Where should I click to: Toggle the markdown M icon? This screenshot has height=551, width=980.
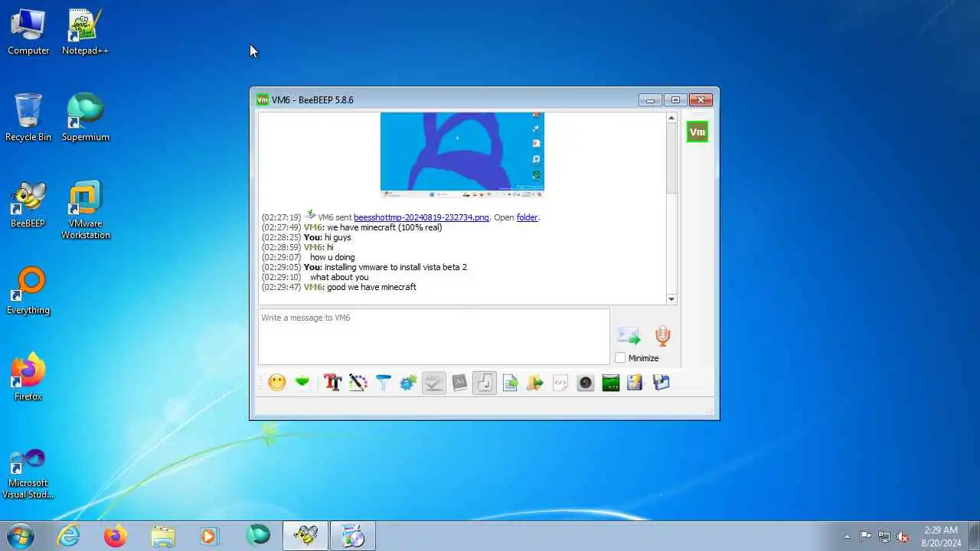(x=459, y=383)
